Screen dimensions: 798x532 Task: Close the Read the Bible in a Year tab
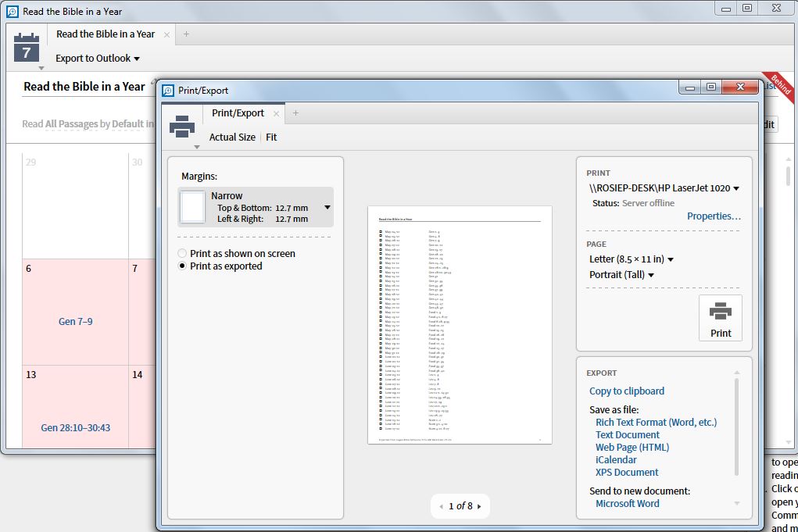click(166, 34)
